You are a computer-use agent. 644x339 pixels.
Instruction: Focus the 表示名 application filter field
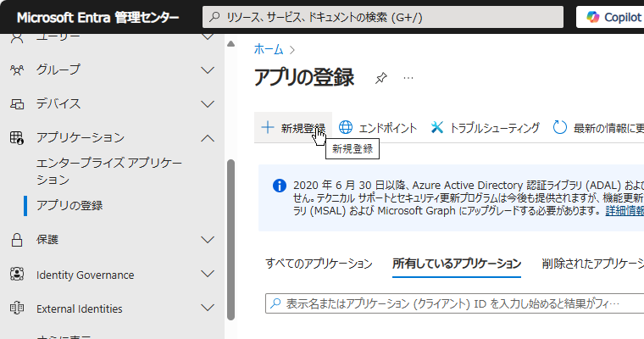tap(455, 303)
